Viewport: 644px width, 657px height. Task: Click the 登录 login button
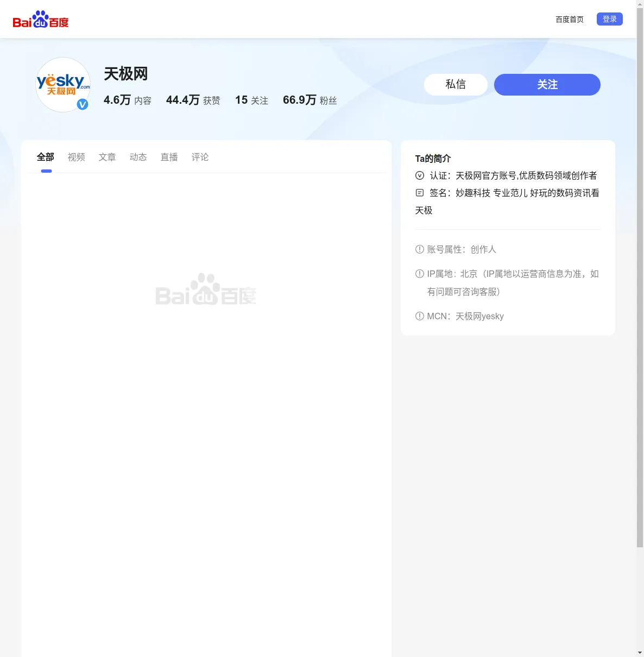click(x=610, y=19)
